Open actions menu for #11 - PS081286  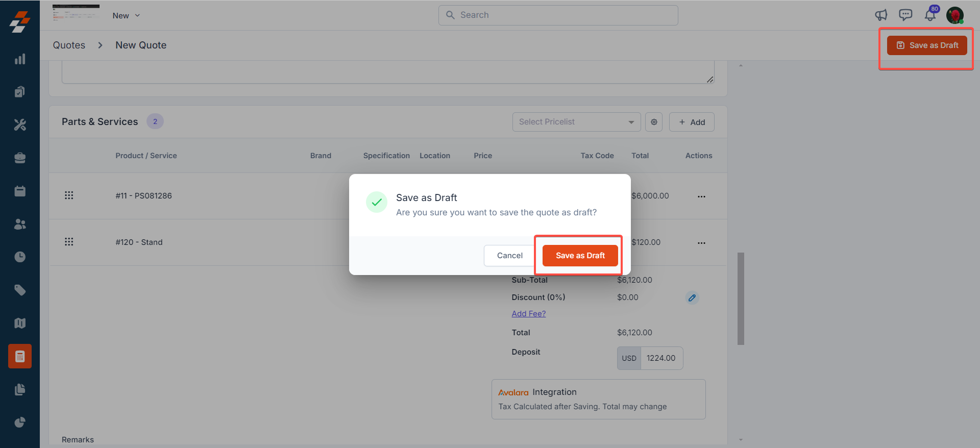point(701,196)
